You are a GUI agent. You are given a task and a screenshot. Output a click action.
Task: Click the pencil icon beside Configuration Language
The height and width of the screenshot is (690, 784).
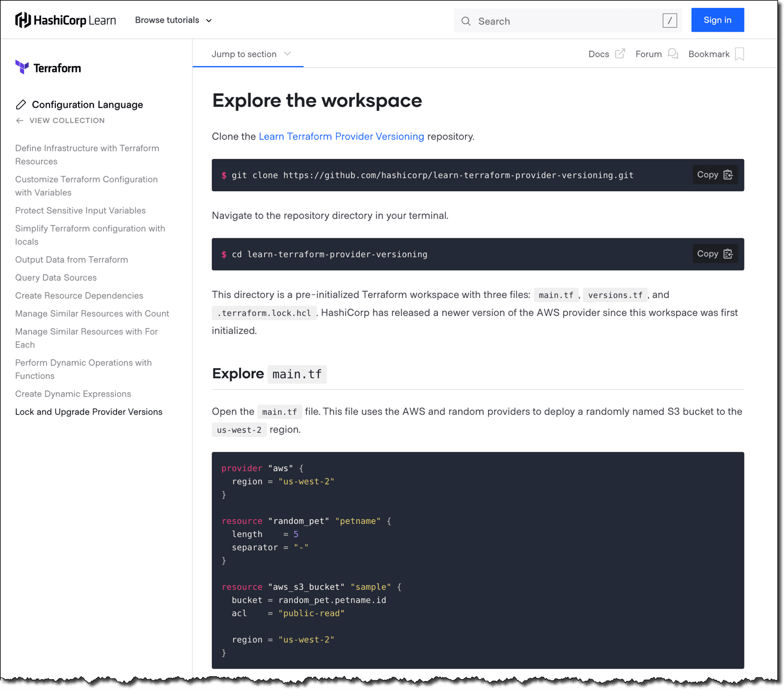[21, 105]
